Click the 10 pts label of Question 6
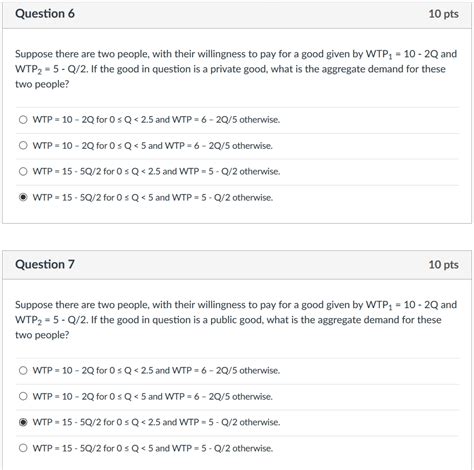Screen dimensions: 474x470 pos(443,14)
